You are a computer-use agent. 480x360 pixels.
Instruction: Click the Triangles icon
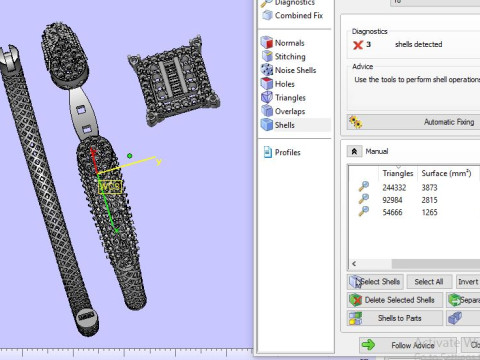pyautogui.click(x=267, y=98)
